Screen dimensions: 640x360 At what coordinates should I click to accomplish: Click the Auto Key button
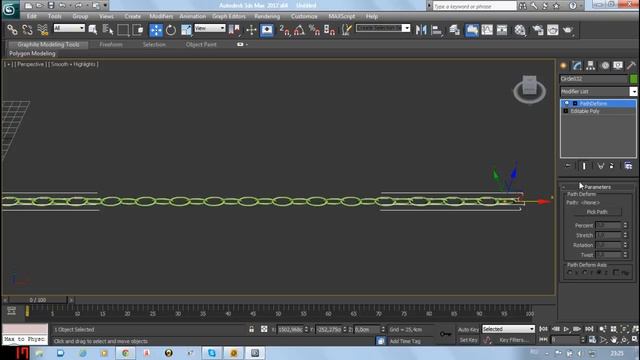coord(468,329)
